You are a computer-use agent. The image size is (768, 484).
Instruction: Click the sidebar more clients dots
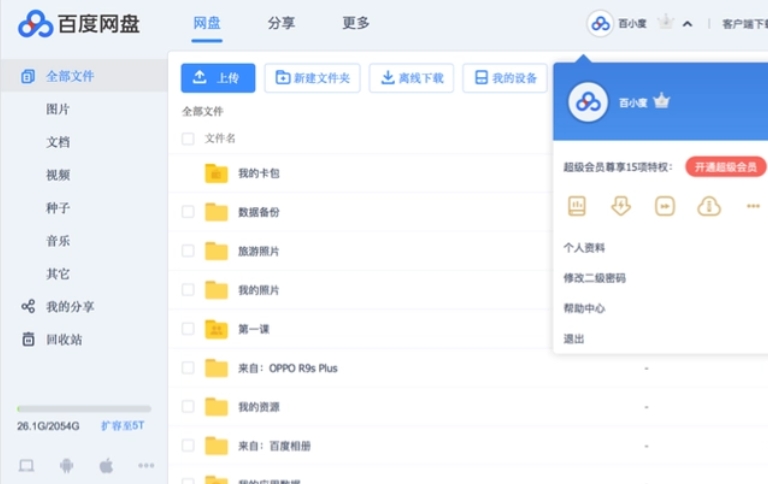tap(146, 465)
